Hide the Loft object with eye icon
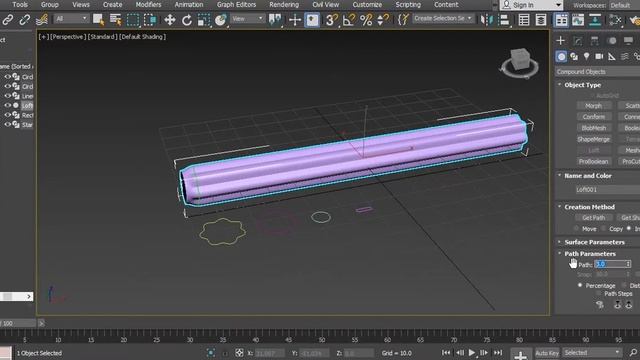Viewport: 640px width, 360px height. point(8,105)
